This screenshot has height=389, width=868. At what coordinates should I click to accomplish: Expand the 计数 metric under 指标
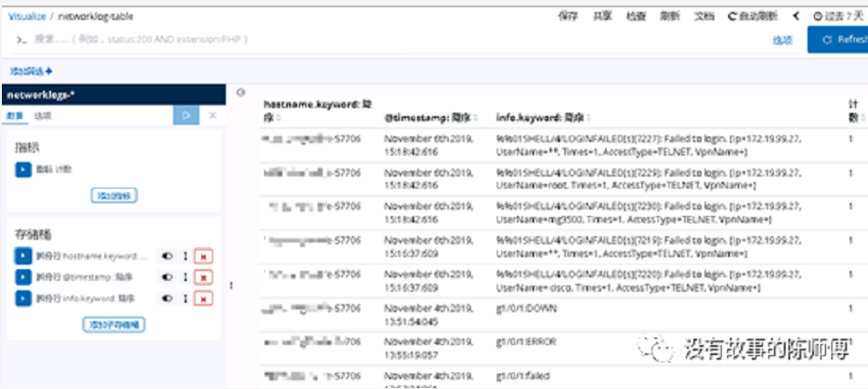(x=23, y=169)
